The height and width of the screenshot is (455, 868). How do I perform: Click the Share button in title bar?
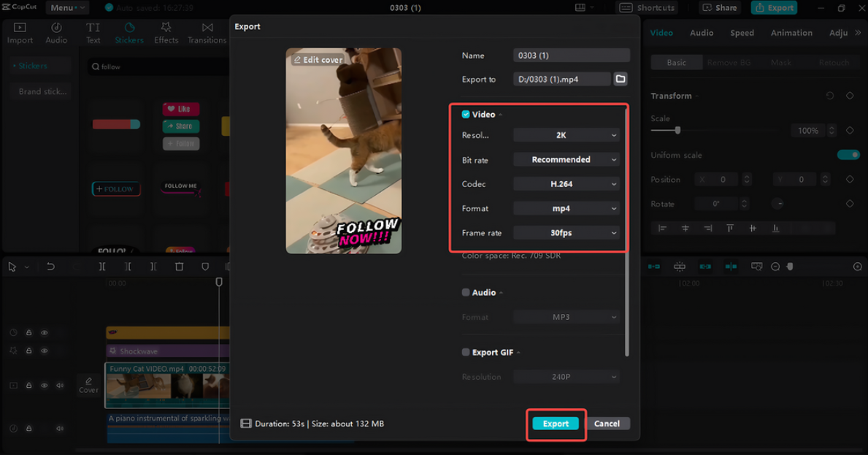click(x=721, y=8)
